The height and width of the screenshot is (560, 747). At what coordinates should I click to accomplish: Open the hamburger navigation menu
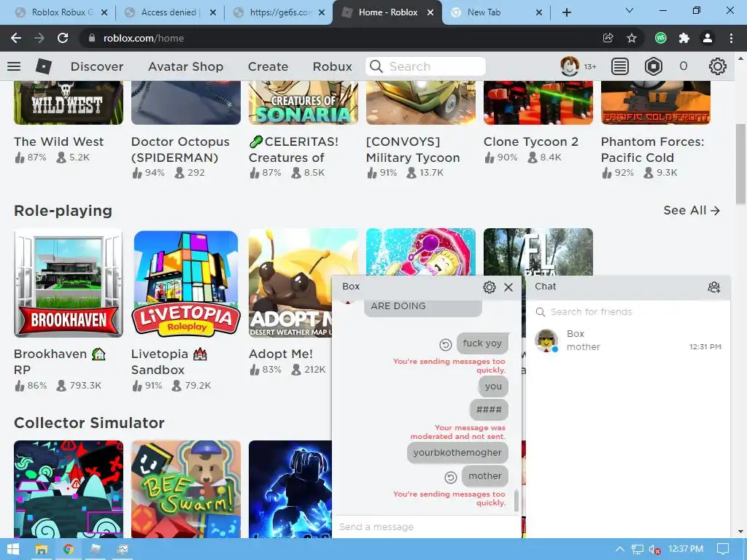point(14,66)
